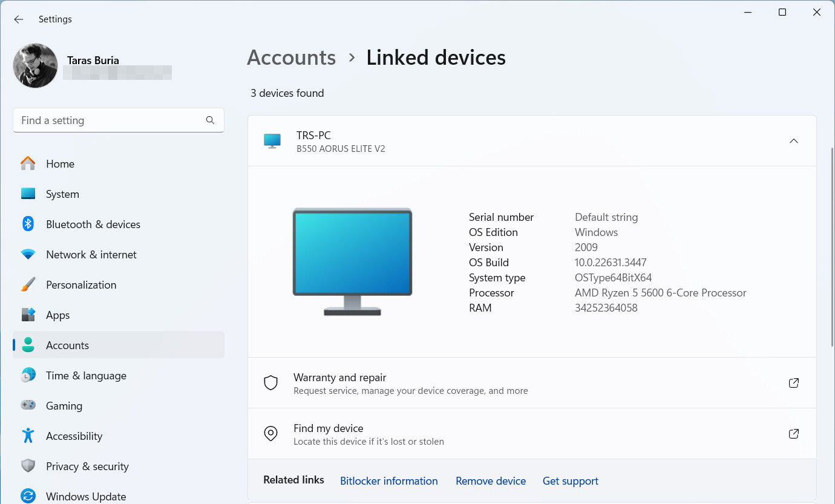Open Windows Update label
This screenshot has width=835, height=504.
click(86, 497)
